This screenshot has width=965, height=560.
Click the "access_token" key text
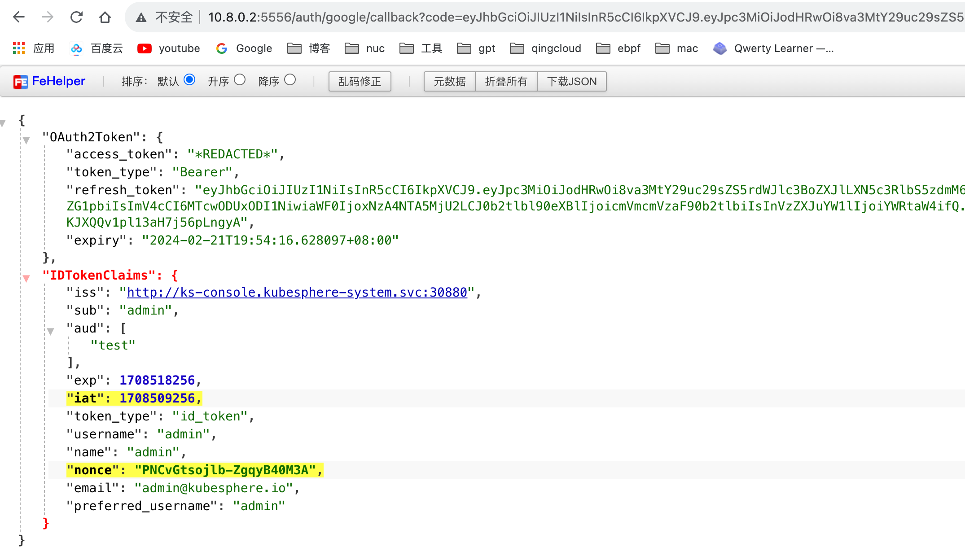click(119, 154)
